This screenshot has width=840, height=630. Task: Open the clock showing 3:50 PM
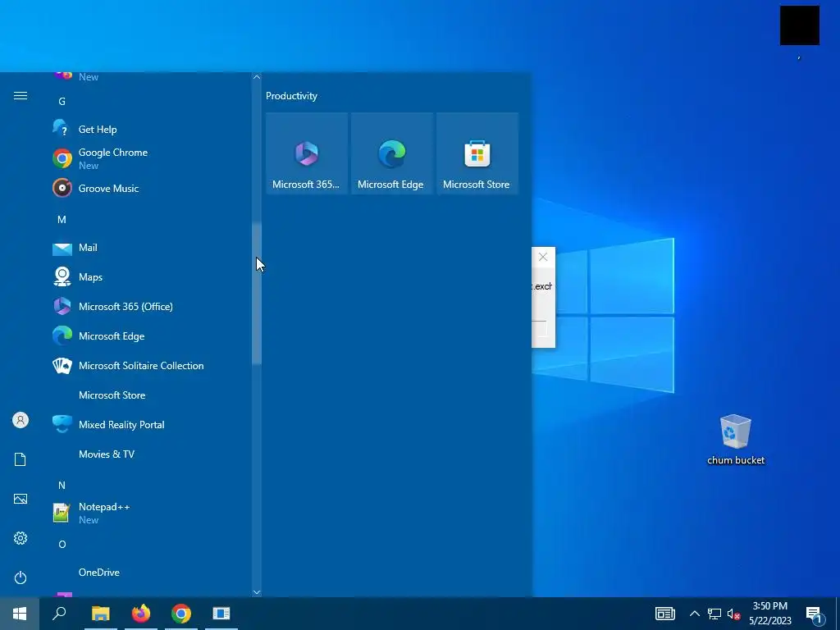[x=769, y=614]
